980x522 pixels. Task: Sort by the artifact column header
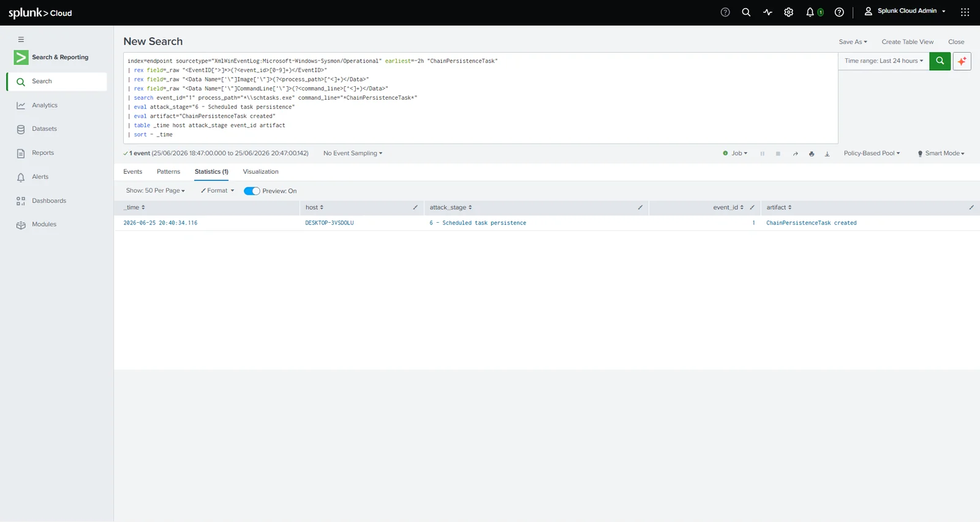point(779,207)
